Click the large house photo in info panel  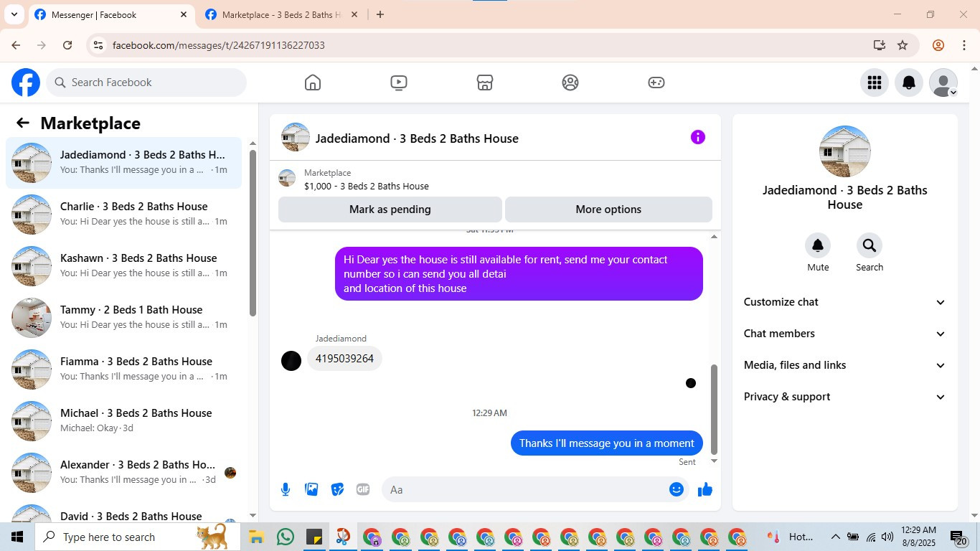click(x=845, y=151)
